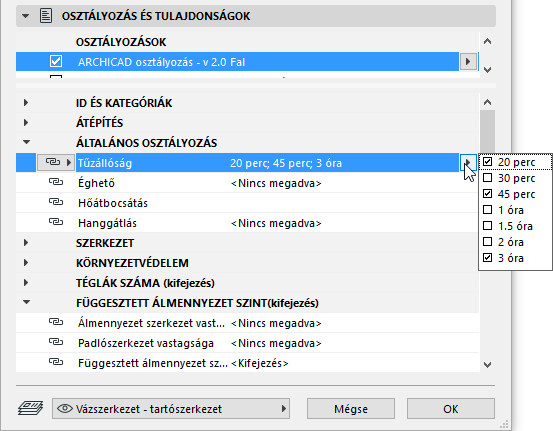Uncheck the 20 perc option
This screenshot has width=553, height=431.
[487, 162]
